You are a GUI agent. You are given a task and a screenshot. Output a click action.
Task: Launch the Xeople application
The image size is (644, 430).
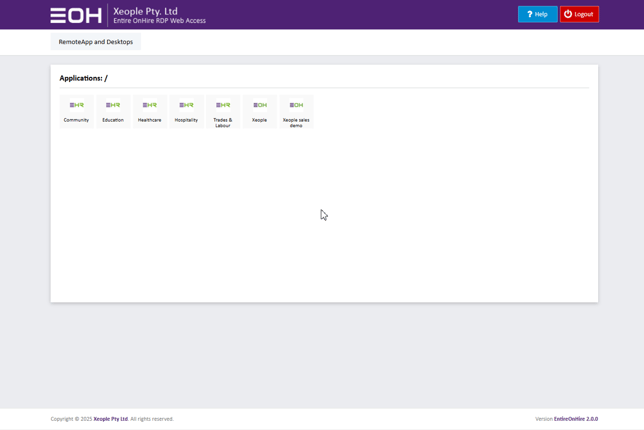(260, 112)
